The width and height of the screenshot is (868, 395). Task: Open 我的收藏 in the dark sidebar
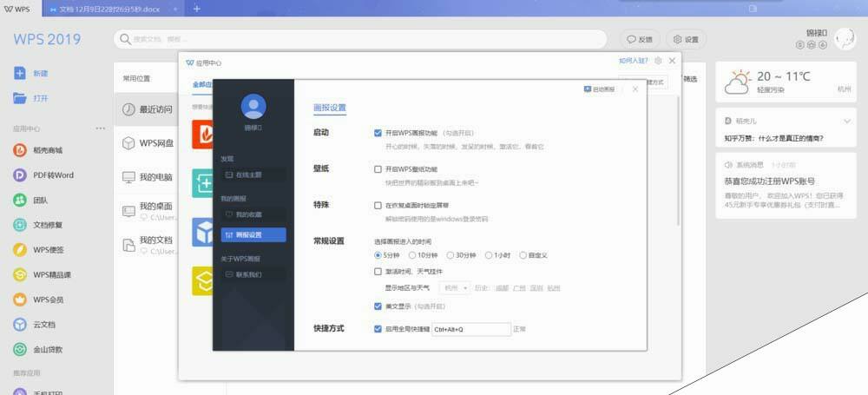pos(253,214)
